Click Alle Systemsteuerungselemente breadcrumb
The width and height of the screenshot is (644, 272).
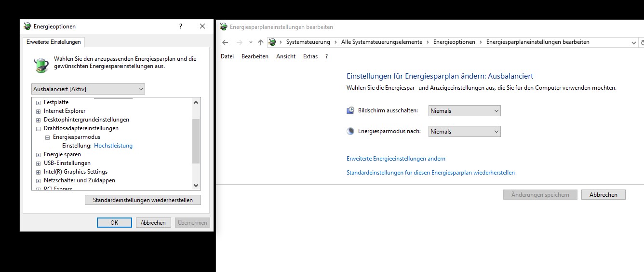382,42
